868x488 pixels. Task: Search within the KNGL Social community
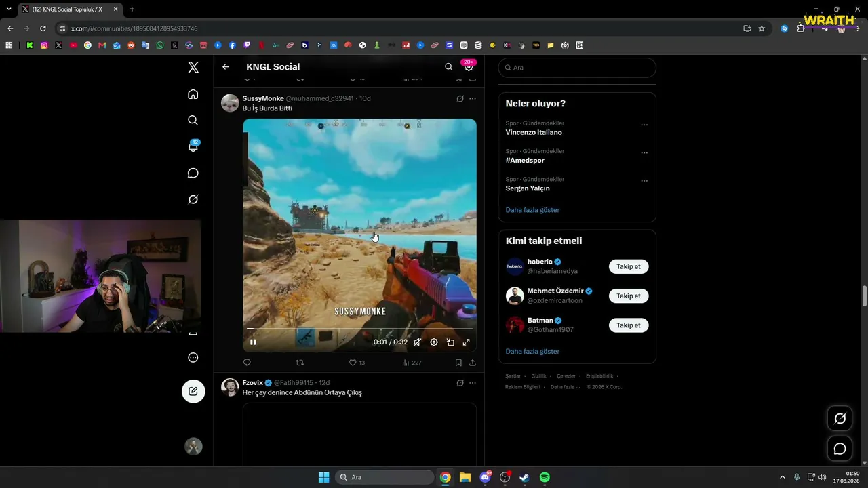[x=448, y=67]
